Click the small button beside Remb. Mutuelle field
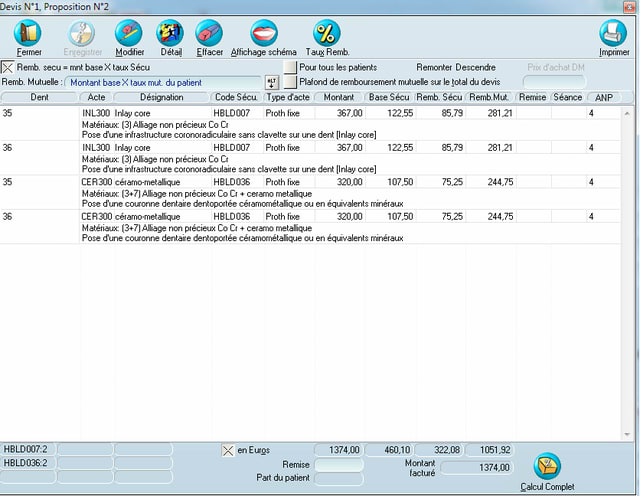 pyautogui.click(x=271, y=82)
